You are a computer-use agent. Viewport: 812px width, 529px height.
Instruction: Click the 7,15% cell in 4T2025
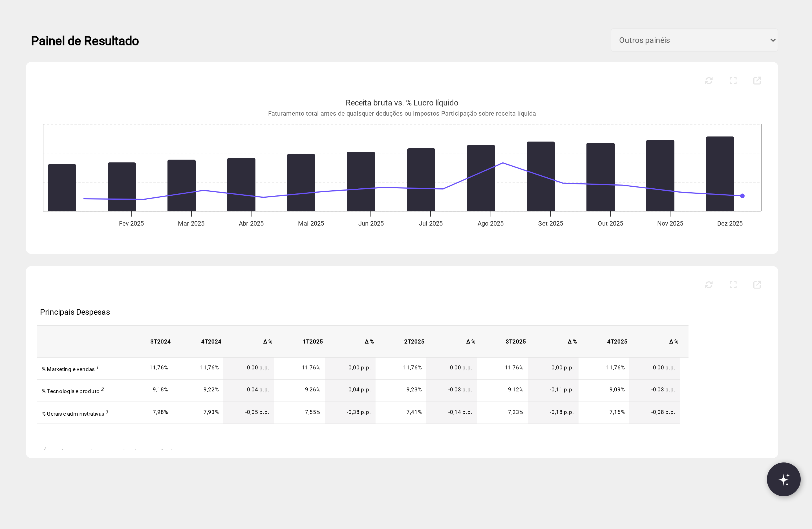[x=617, y=412]
